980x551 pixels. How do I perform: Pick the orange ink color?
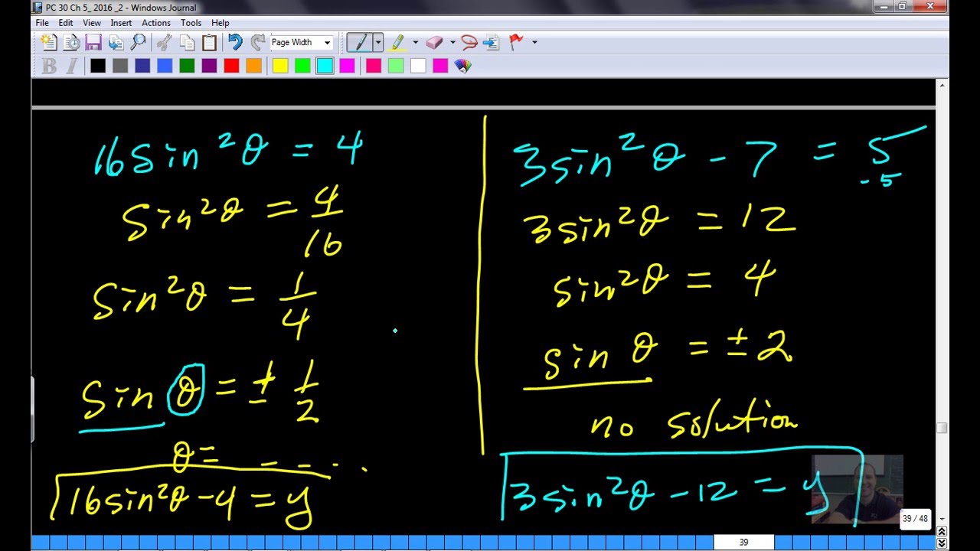pos(253,66)
